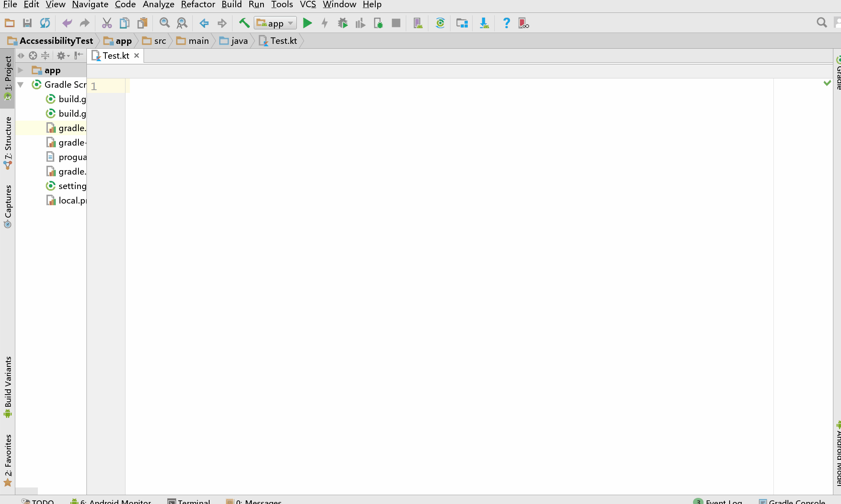The image size is (841, 504).
Task: Click the Stop square icon
Action: (396, 23)
